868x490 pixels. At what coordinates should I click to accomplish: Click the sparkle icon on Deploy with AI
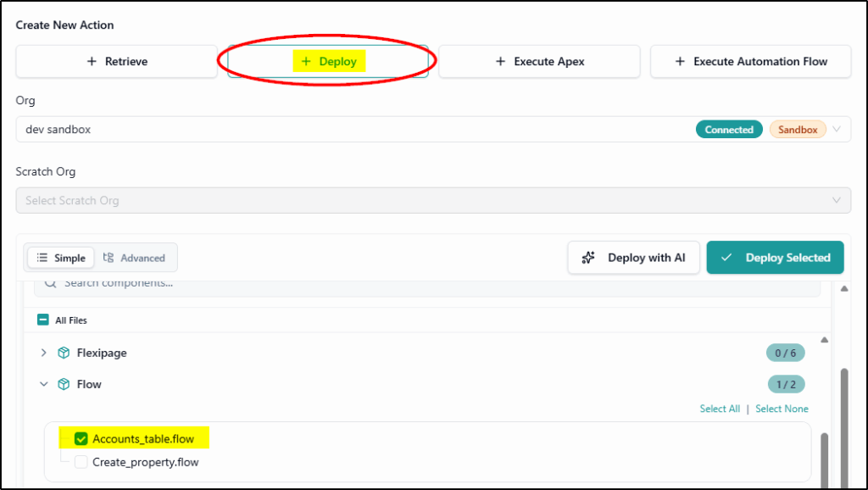[x=588, y=258]
